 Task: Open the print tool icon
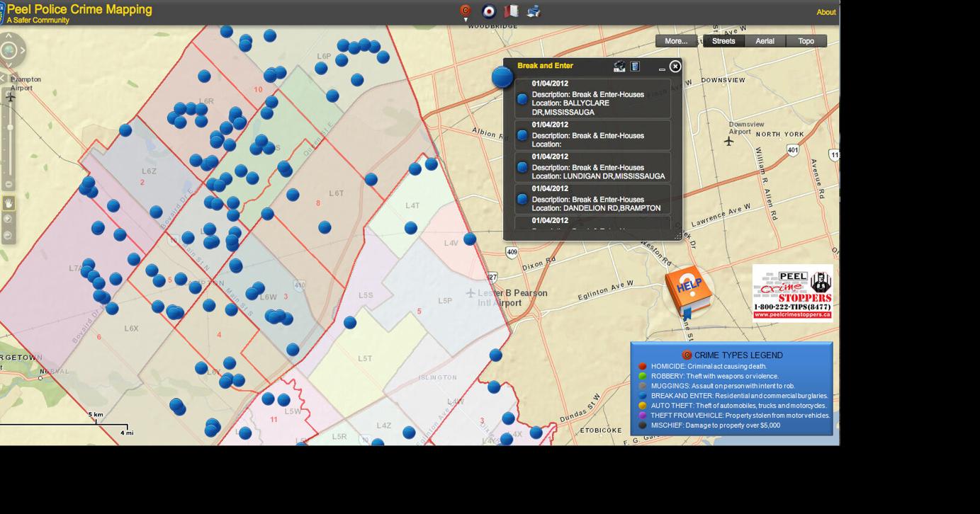point(534,11)
